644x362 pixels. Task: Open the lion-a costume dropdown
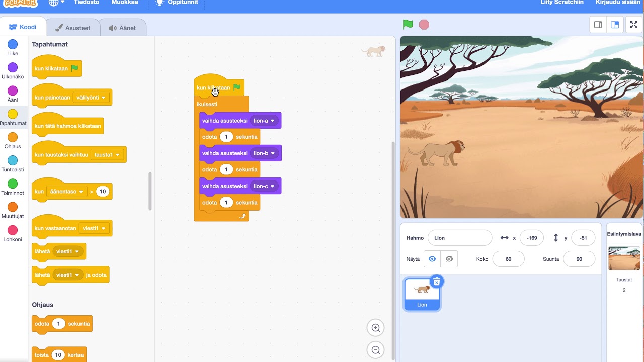pyautogui.click(x=265, y=120)
